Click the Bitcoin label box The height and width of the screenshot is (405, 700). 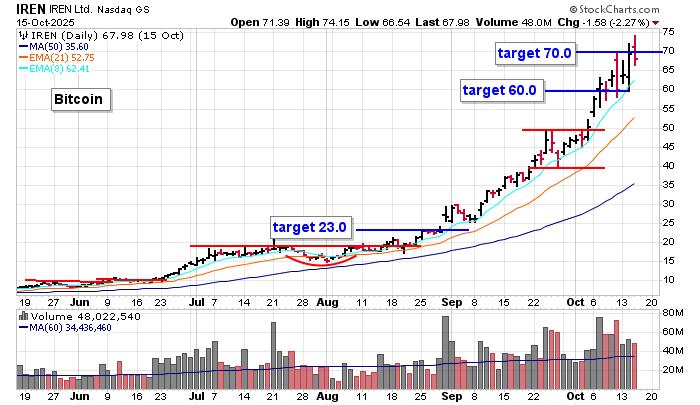pyautogui.click(x=78, y=100)
